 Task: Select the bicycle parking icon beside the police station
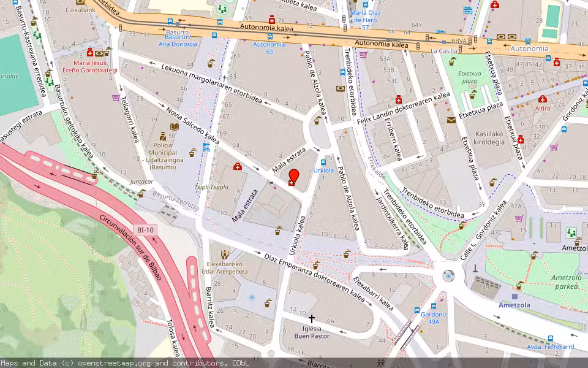click(206, 148)
